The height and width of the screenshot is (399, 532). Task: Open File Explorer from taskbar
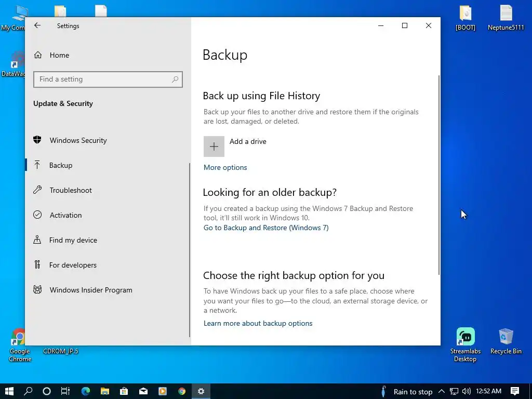[105, 391]
